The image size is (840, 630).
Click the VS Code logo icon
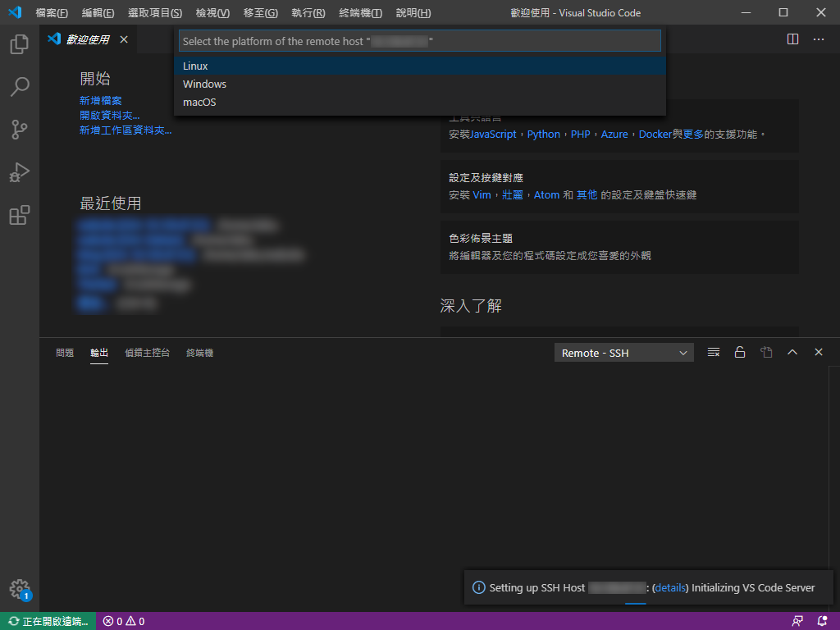pos(15,12)
